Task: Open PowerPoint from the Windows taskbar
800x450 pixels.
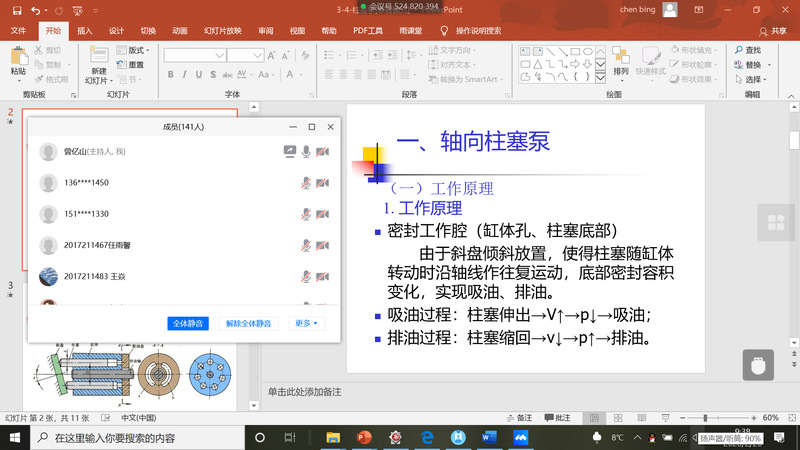Action: click(363, 438)
